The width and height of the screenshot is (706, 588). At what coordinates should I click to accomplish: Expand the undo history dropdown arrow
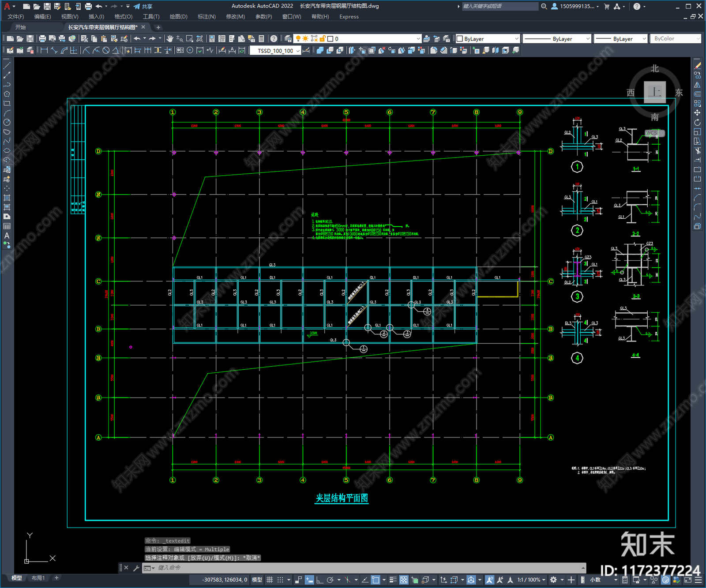[144, 39]
